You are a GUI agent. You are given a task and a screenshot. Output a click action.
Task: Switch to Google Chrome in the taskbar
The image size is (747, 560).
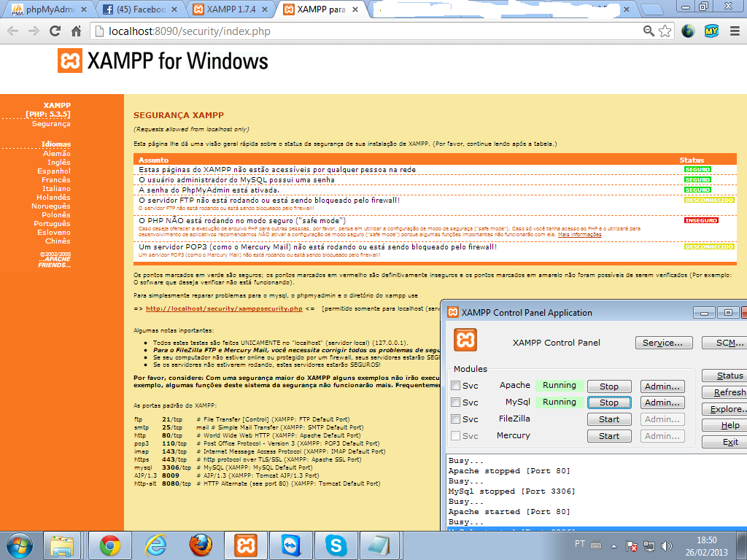(110, 545)
